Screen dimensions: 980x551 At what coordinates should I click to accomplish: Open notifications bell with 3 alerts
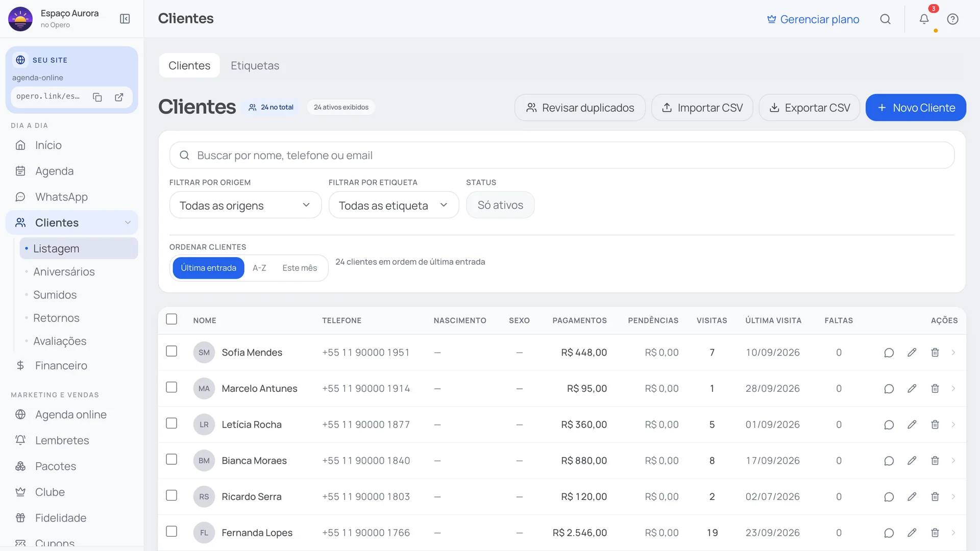point(924,19)
